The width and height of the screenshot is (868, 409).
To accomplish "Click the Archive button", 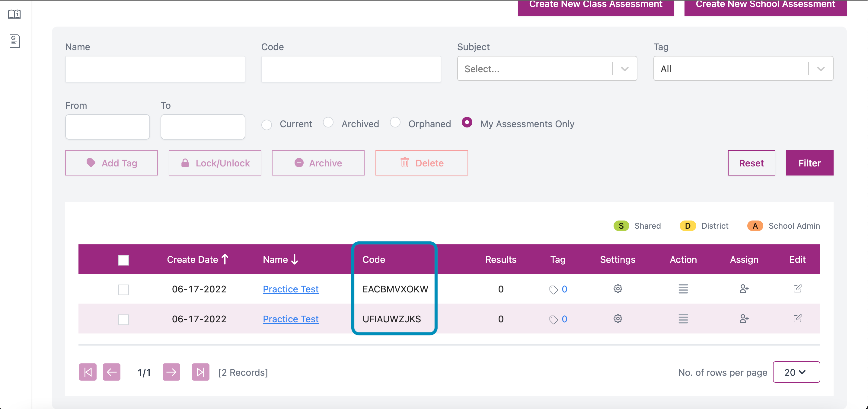I will 318,163.
